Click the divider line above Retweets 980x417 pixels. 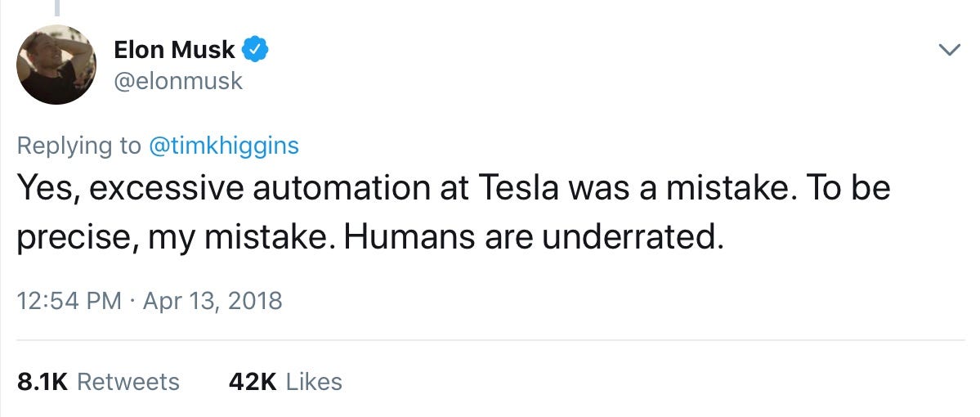[491, 341]
